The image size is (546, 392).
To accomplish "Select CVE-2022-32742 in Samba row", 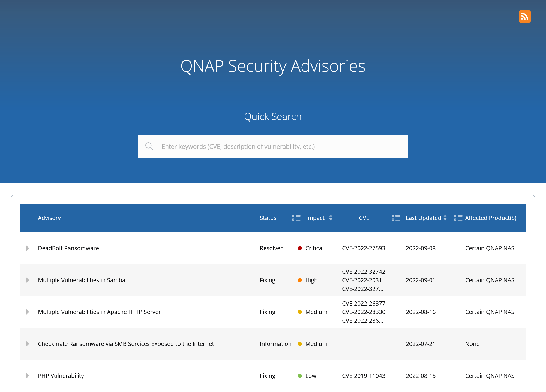I will point(364,272).
